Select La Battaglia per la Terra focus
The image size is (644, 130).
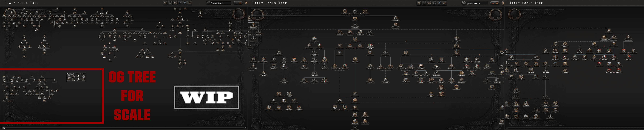click(x=360, y=46)
